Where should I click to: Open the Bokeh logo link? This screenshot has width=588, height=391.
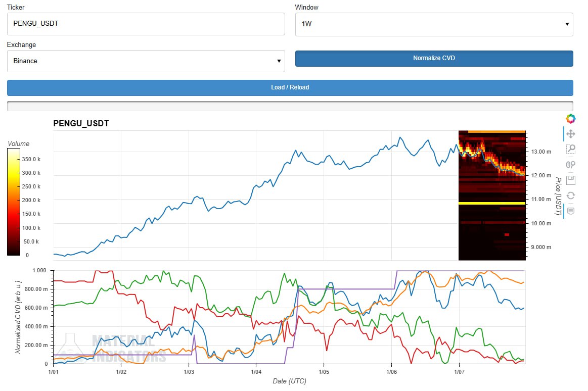[x=570, y=119]
